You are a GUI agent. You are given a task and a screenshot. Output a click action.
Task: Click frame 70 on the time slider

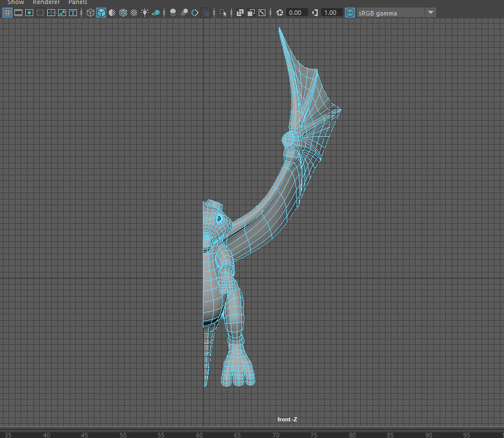coord(276,435)
